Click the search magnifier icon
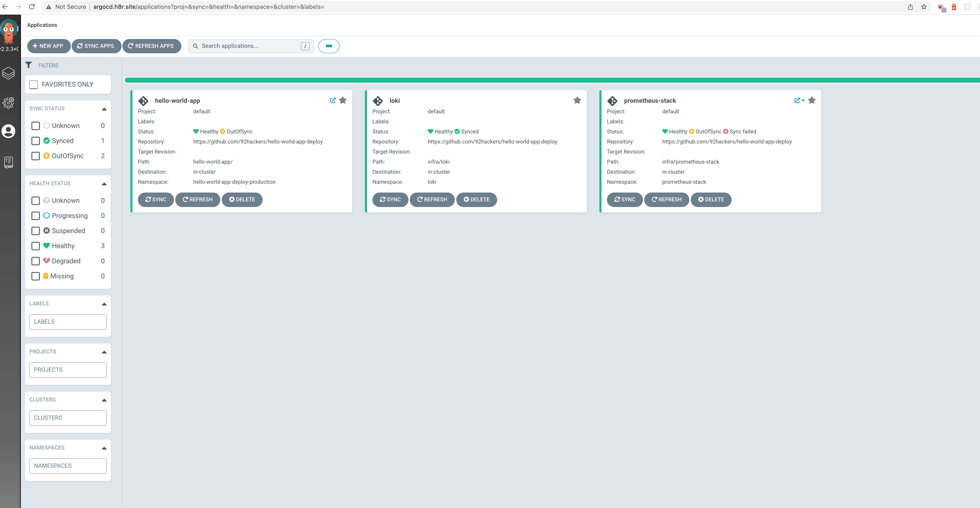980x508 pixels. [196, 46]
